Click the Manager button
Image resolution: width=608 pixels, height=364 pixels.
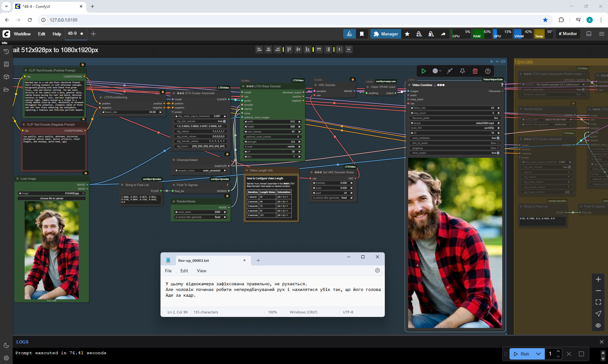(x=386, y=34)
